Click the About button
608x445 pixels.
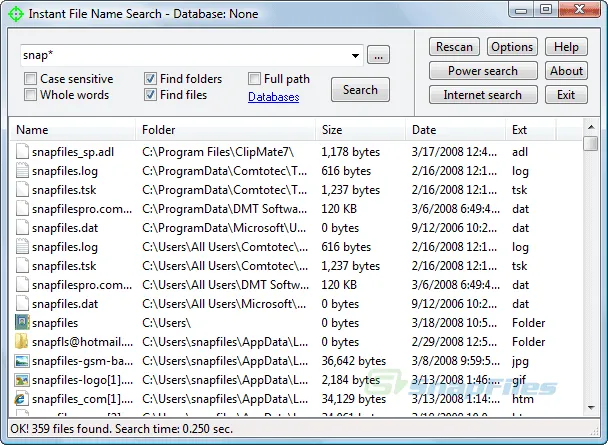click(566, 71)
